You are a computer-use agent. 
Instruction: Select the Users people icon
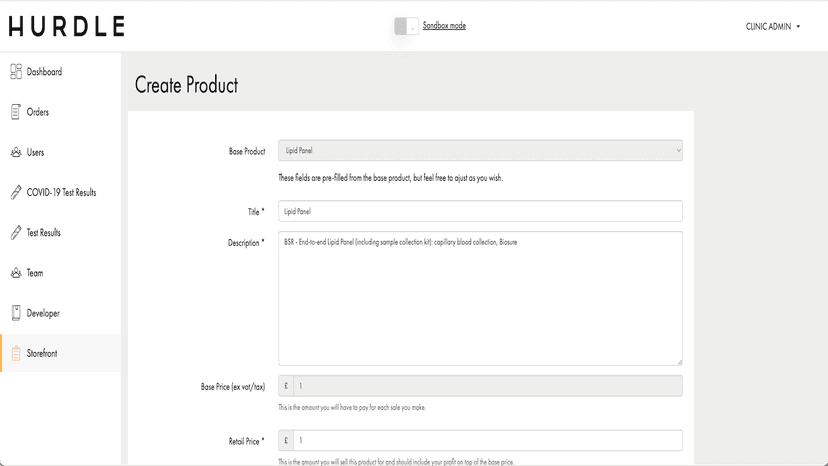[16, 152]
